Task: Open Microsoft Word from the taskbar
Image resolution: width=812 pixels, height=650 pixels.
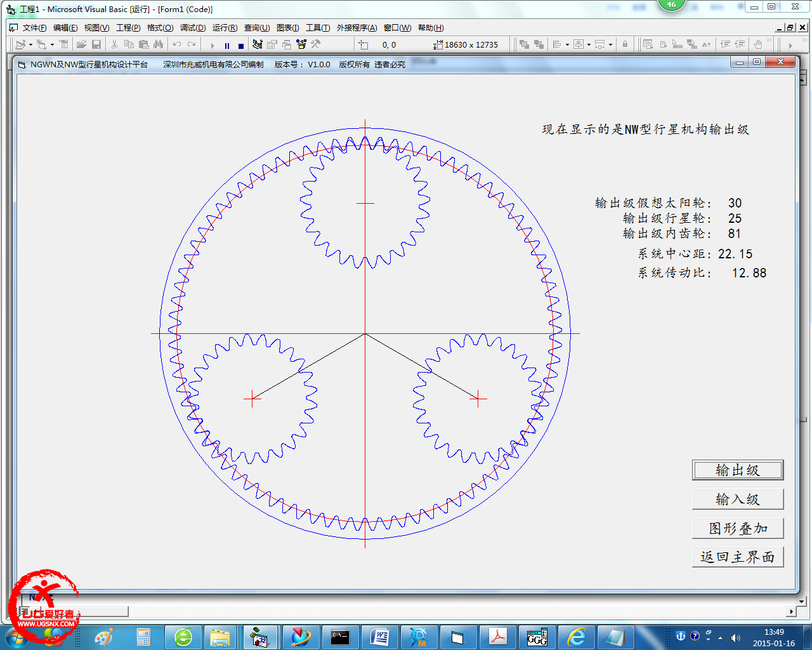Action: point(380,637)
